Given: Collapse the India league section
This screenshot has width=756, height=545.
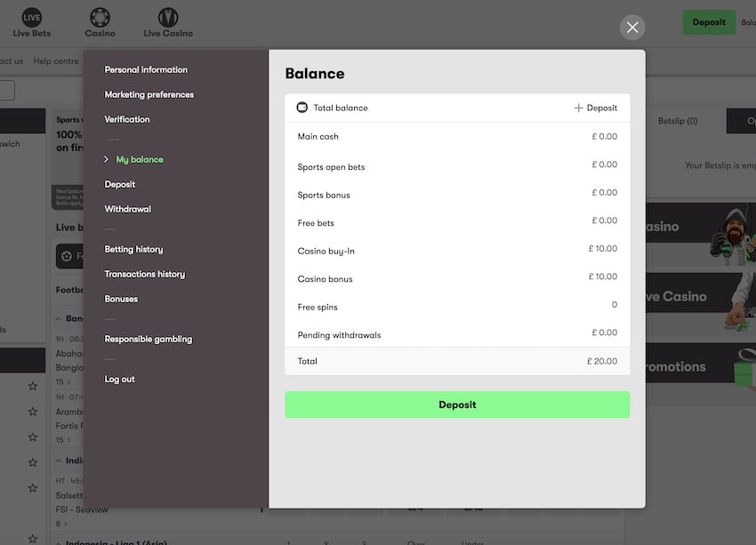Looking at the screenshot, I should coord(59,462).
